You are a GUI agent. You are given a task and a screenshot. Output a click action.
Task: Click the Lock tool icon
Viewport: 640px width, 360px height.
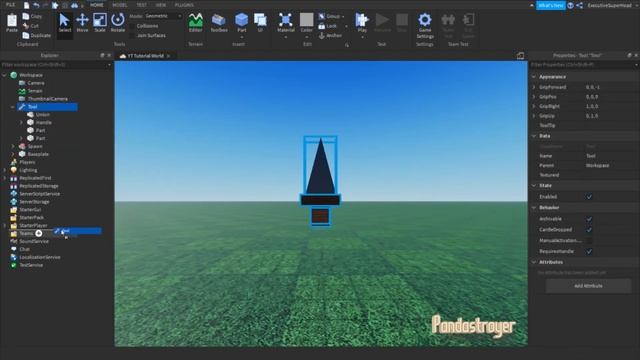[322, 26]
